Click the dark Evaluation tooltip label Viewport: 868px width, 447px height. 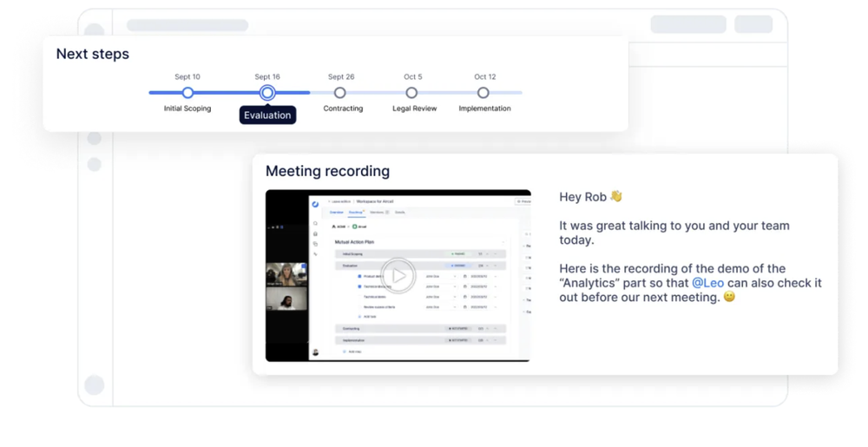(267, 115)
